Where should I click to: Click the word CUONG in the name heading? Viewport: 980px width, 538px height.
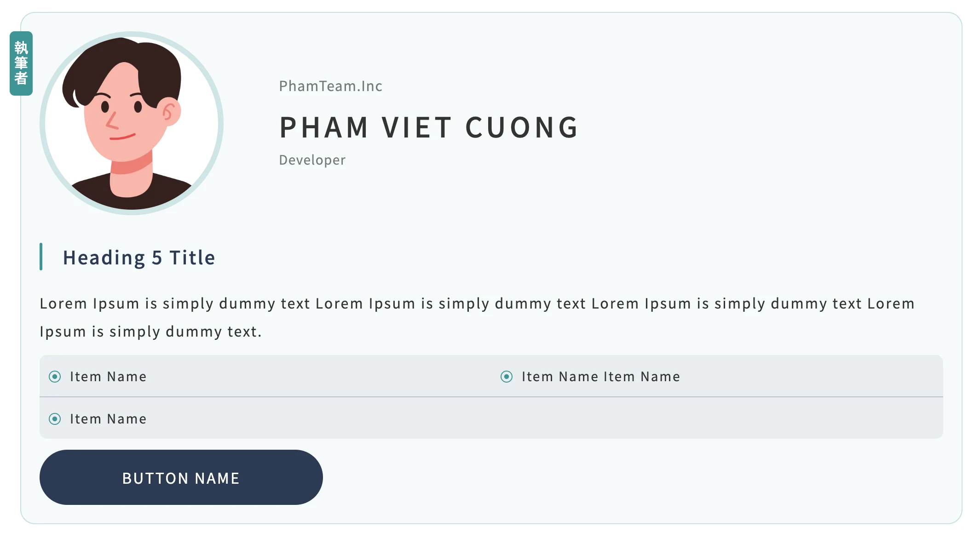[x=522, y=127]
